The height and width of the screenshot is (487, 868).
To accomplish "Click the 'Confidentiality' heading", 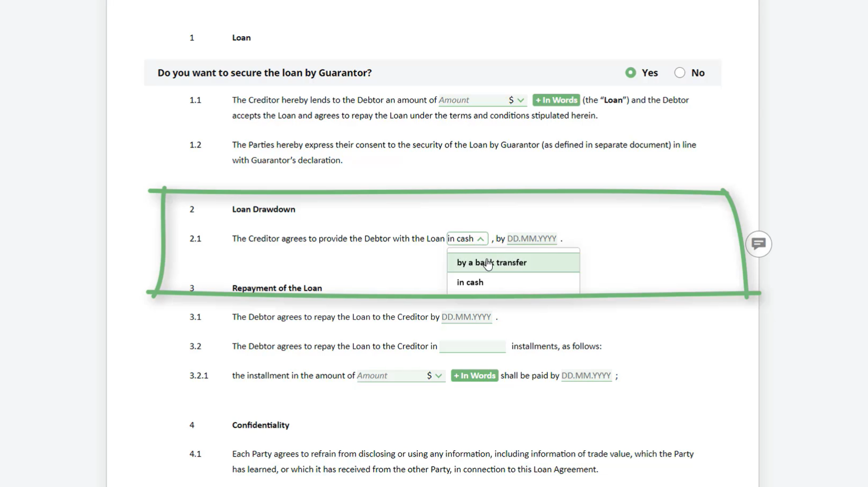I will [261, 425].
